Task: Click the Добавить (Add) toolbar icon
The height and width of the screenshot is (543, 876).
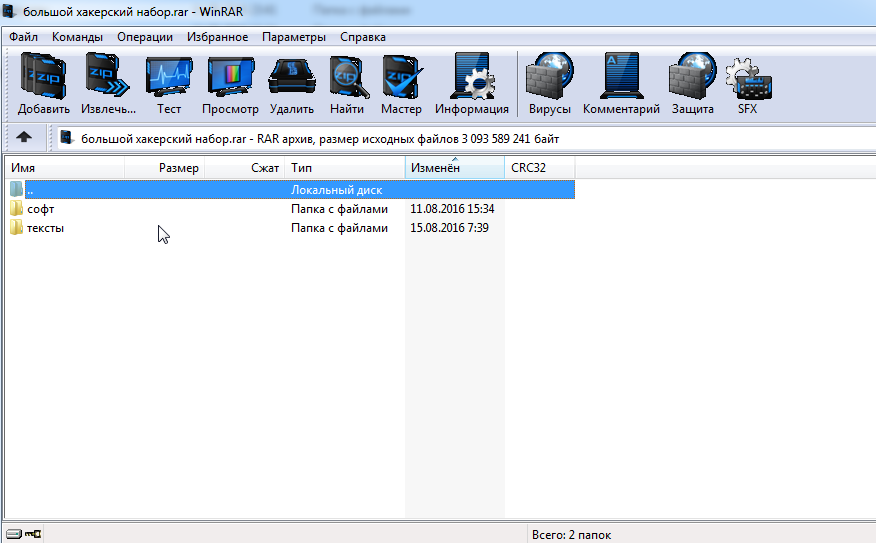Action: pyautogui.click(x=43, y=84)
